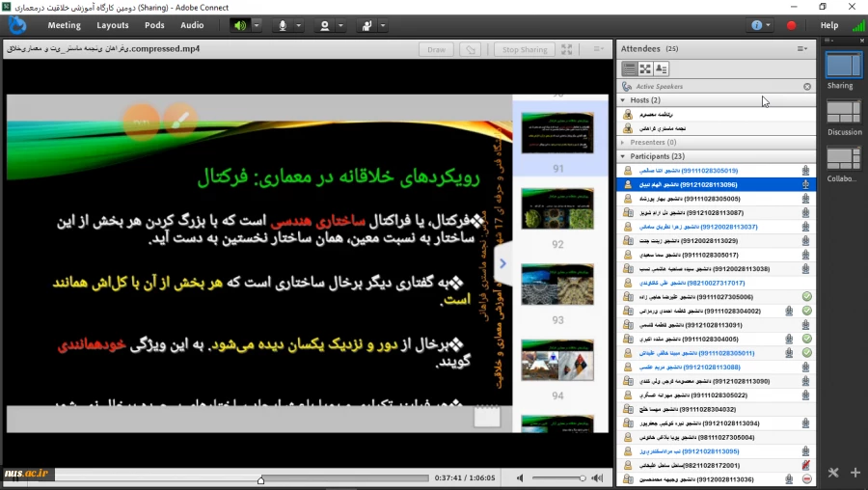Mute the speaker audio icon
The width and height of the screenshot is (868, 490).
click(x=239, y=25)
